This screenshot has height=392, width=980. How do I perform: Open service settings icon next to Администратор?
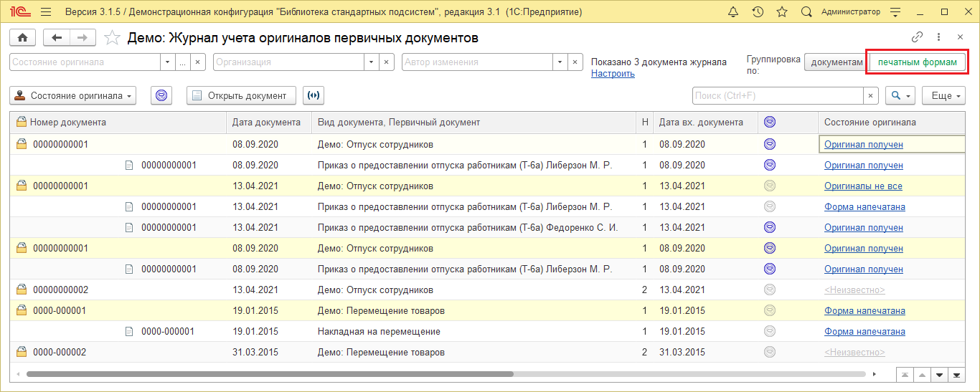pos(895,12)
